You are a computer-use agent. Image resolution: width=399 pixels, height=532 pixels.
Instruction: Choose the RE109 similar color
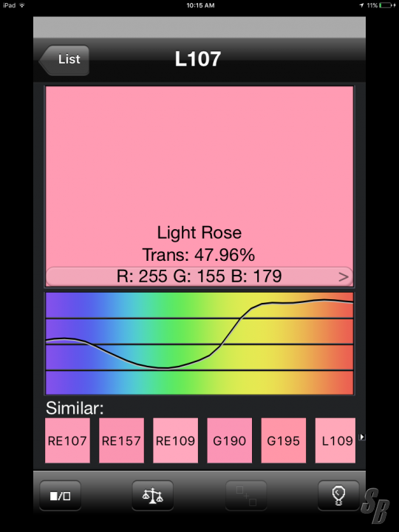(x=175, y=440)
